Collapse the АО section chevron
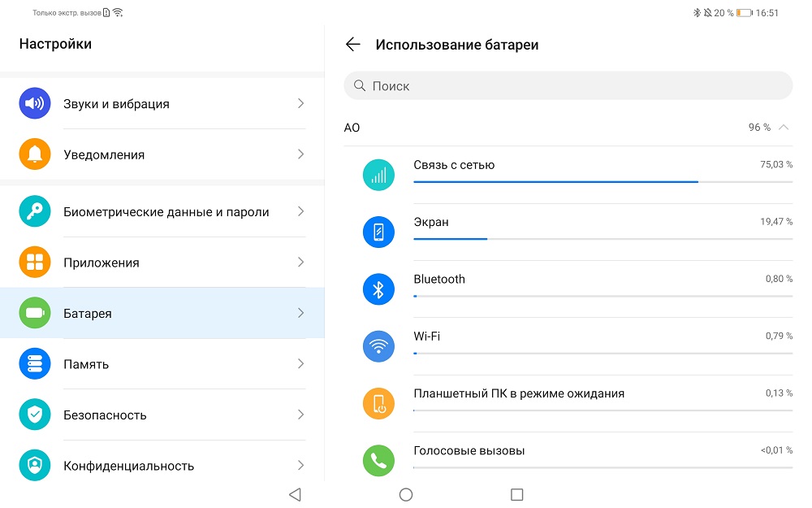This screenshot has width=812, height=508. click(784, 127)
